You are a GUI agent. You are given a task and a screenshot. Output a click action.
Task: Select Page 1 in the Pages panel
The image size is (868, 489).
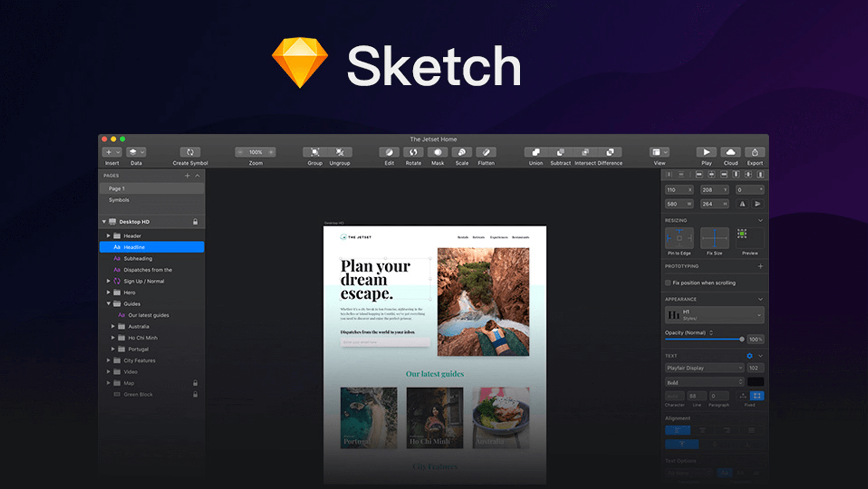click(116, 188)
